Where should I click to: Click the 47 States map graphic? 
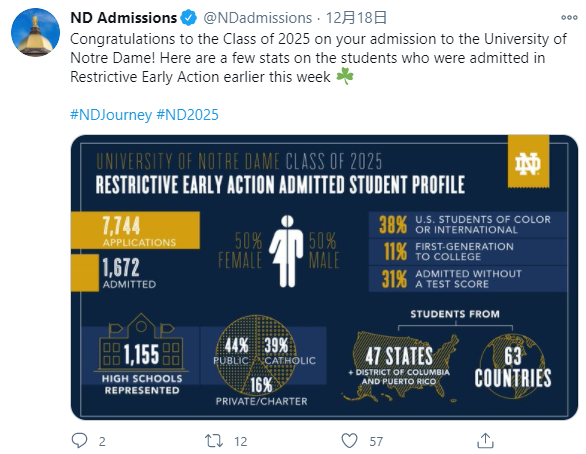(x=400, y=366)
